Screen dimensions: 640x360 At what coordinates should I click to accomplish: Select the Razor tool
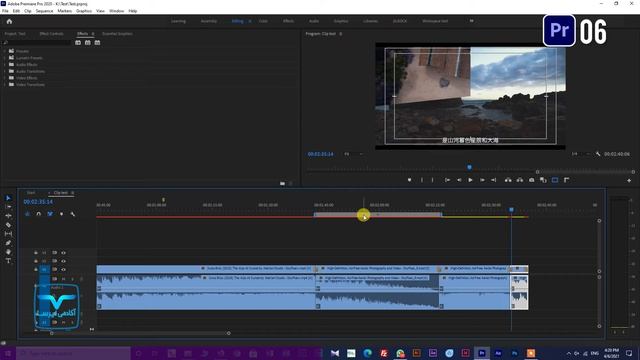8,225
